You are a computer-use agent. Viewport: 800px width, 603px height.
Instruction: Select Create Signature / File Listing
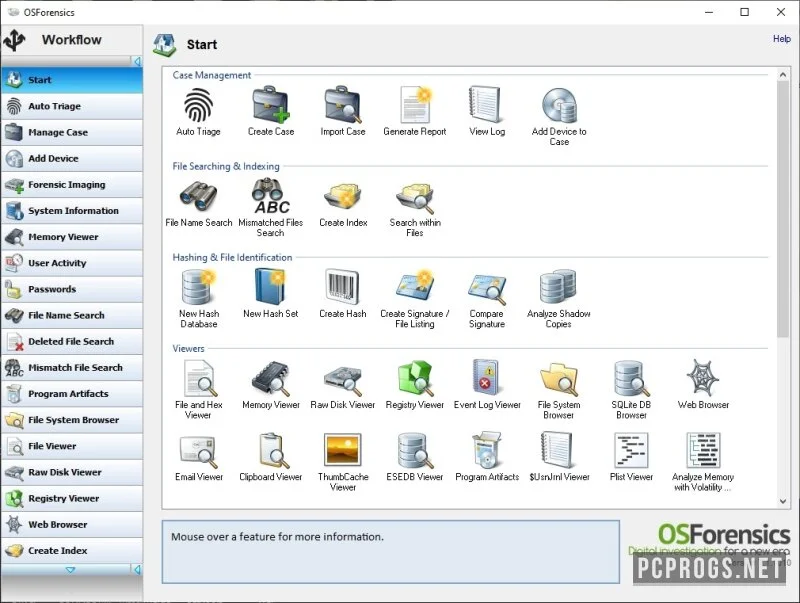[x=415, y=286]
